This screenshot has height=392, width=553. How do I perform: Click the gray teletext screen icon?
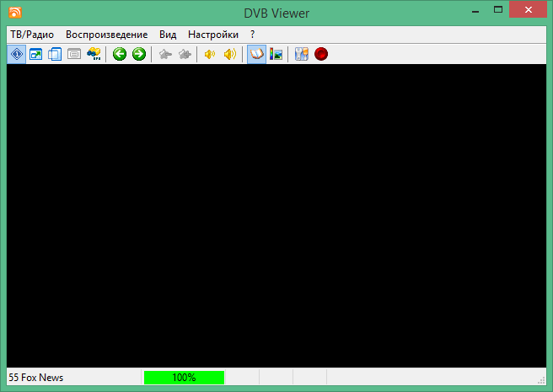pos(74,54)
